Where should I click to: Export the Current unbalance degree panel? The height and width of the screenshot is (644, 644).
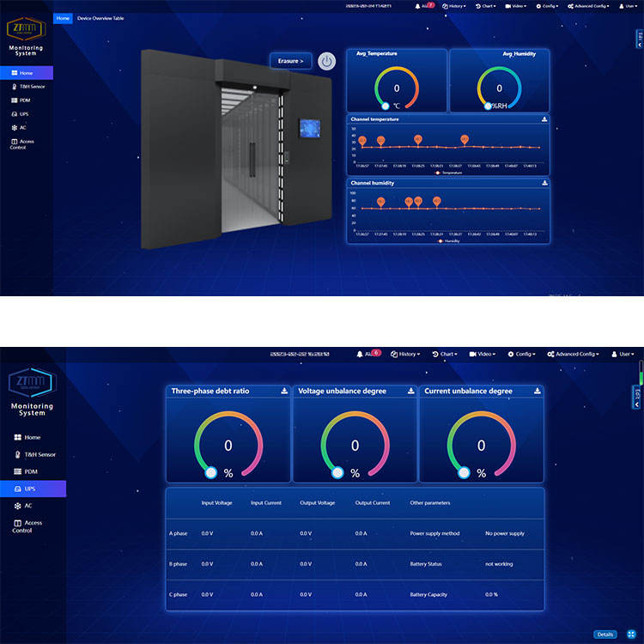(x=538, y=391)
